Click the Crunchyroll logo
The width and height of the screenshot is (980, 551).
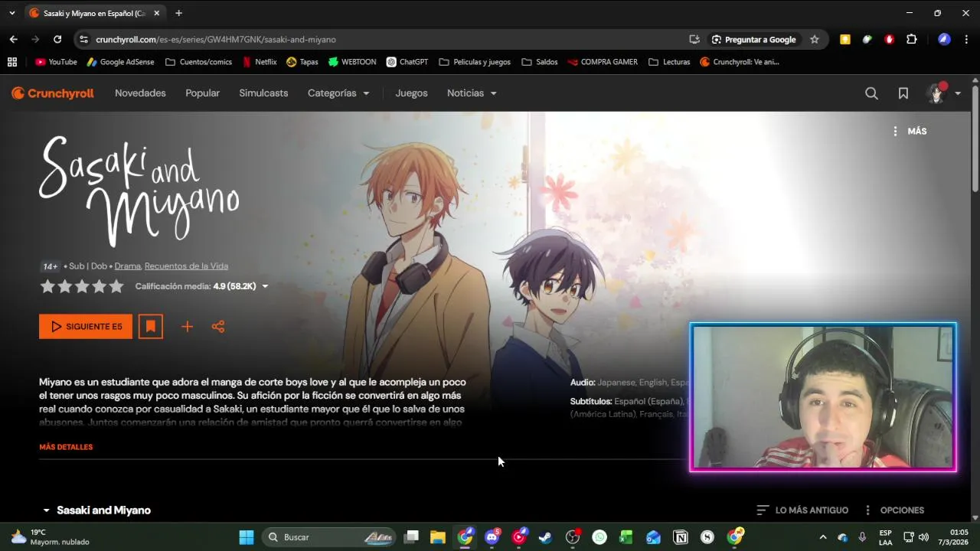click(52, 93)
